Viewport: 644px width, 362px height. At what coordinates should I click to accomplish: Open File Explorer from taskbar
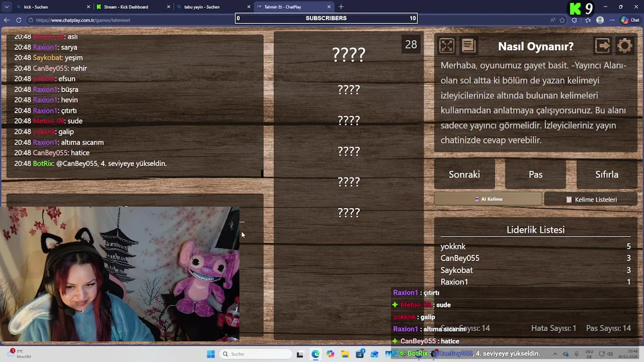(345, 354)
